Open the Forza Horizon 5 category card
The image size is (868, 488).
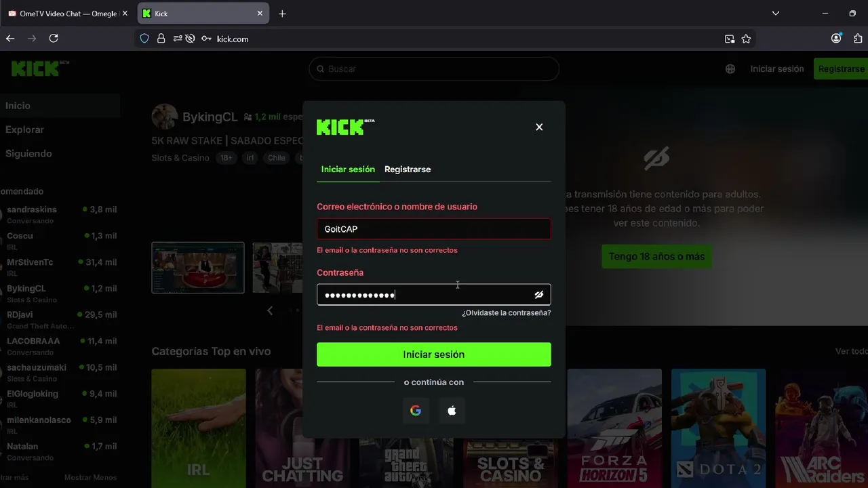pyautogui.click(x=614, y=428)
